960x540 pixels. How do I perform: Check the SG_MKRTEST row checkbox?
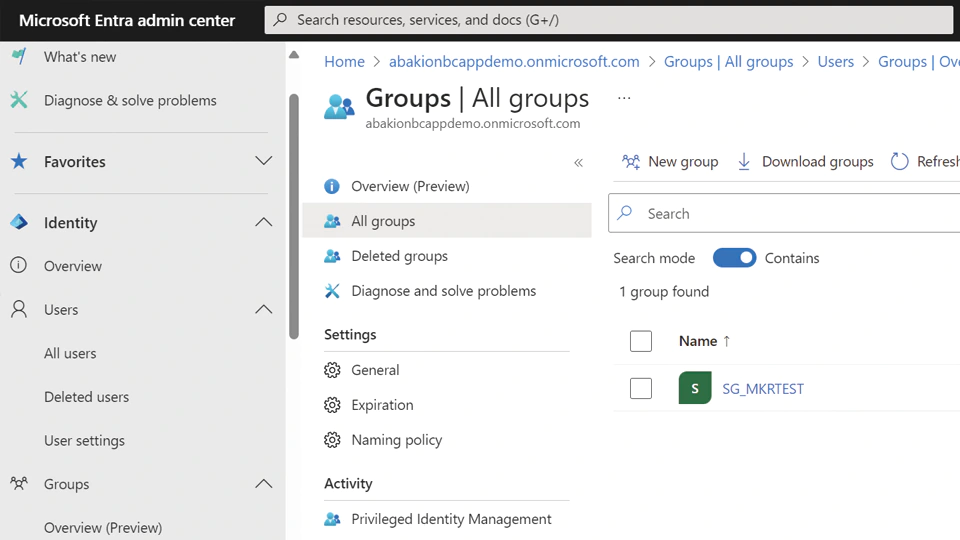pyautogui.click(x=641, y=388)
